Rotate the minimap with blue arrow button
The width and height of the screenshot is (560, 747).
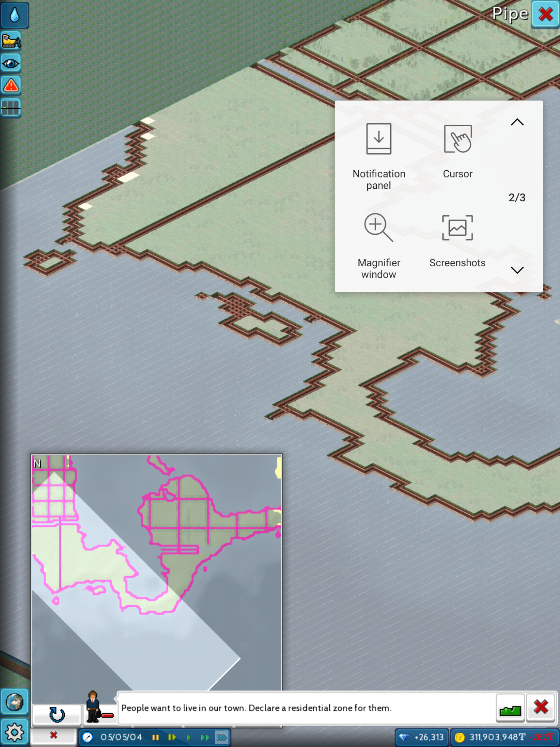coord(57,715)
